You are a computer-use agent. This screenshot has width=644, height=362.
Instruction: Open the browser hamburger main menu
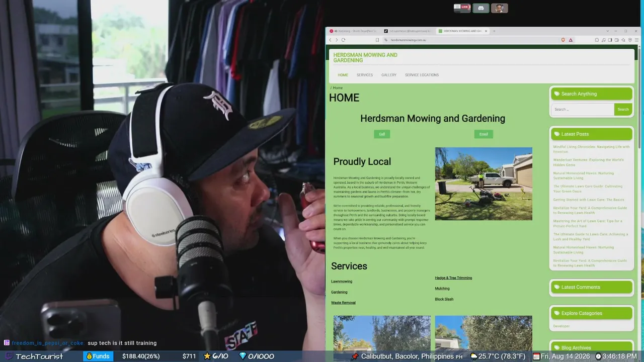coord(636,40)
